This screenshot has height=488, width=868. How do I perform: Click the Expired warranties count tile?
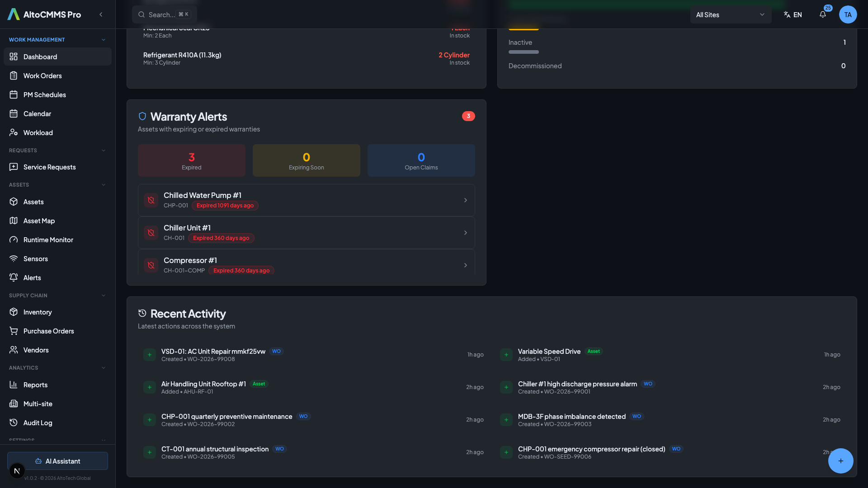pyautogui.click(x=191, y=160)
